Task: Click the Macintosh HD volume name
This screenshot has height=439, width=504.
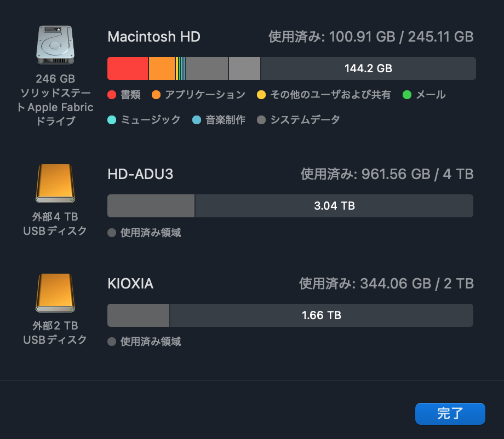Action: pos(154,37)
